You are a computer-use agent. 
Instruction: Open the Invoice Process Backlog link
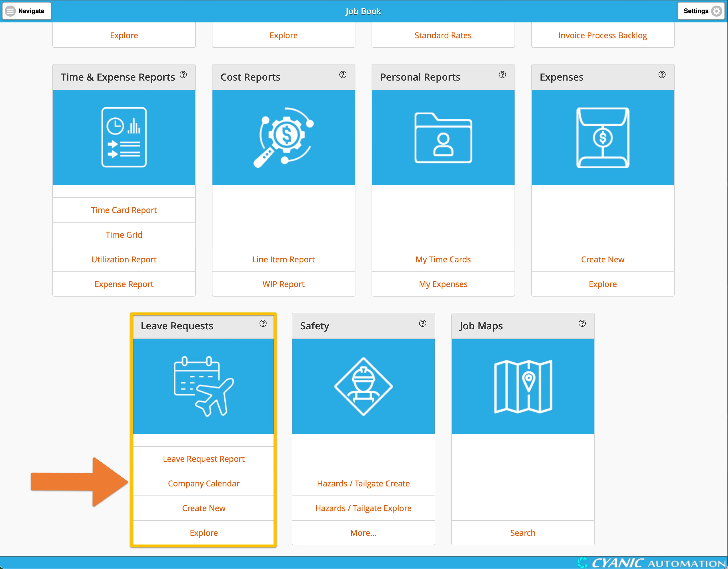603,35
